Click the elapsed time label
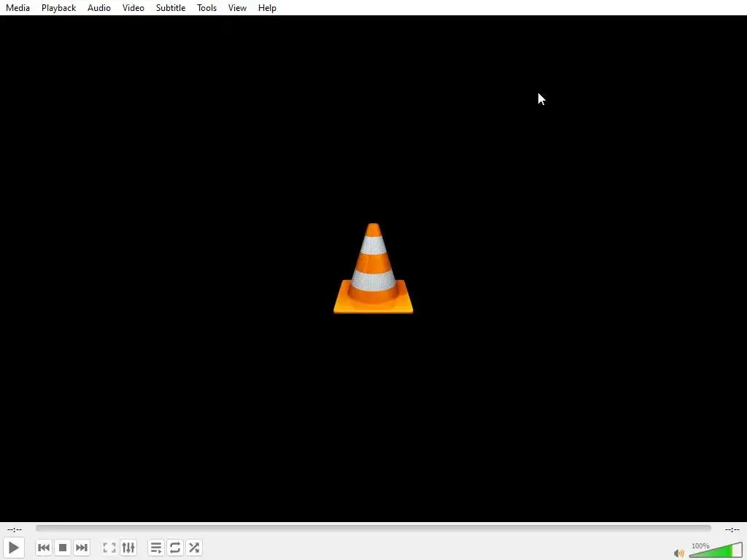 pos(15,529)
